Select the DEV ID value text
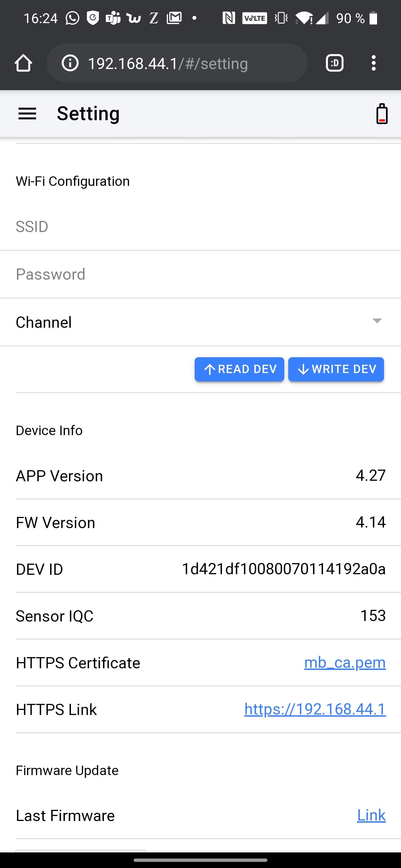The height and width of the screenshot is (868, 401). point(283,569)
